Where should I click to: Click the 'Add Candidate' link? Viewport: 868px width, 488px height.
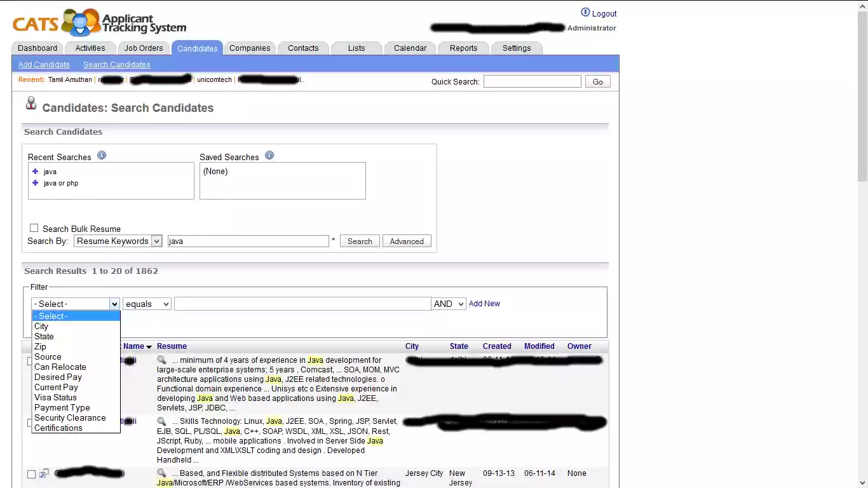(x=44, y=65)
